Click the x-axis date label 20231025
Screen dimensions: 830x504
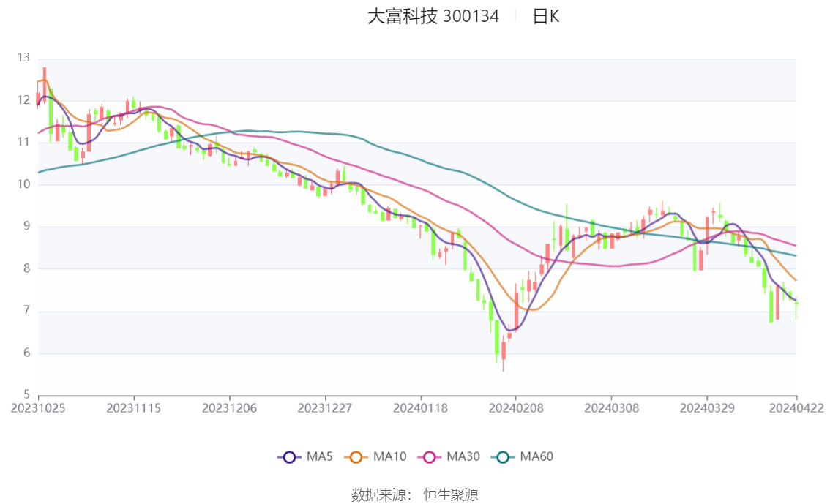coord(38,408)
